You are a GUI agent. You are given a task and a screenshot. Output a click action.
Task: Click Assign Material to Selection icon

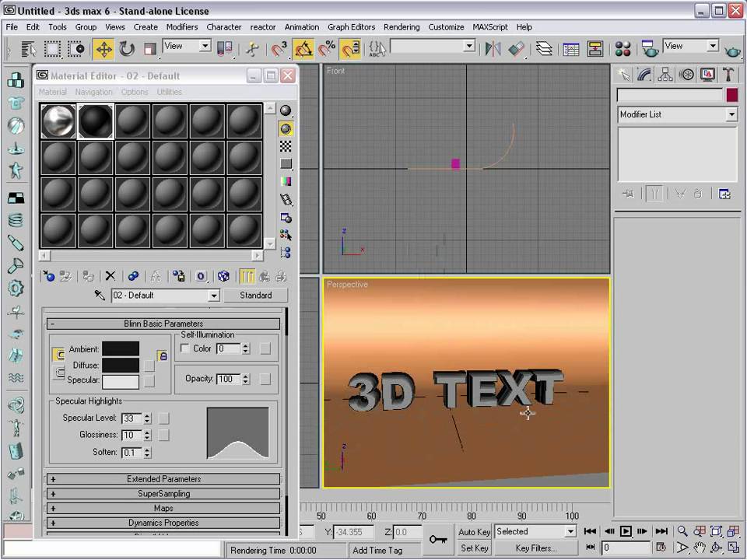[x=89, y=276]
